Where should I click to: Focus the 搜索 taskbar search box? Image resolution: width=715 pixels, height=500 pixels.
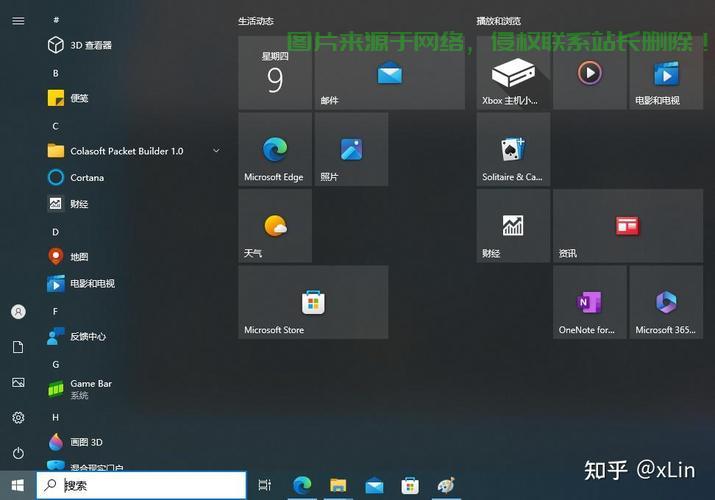coord(141,485)
